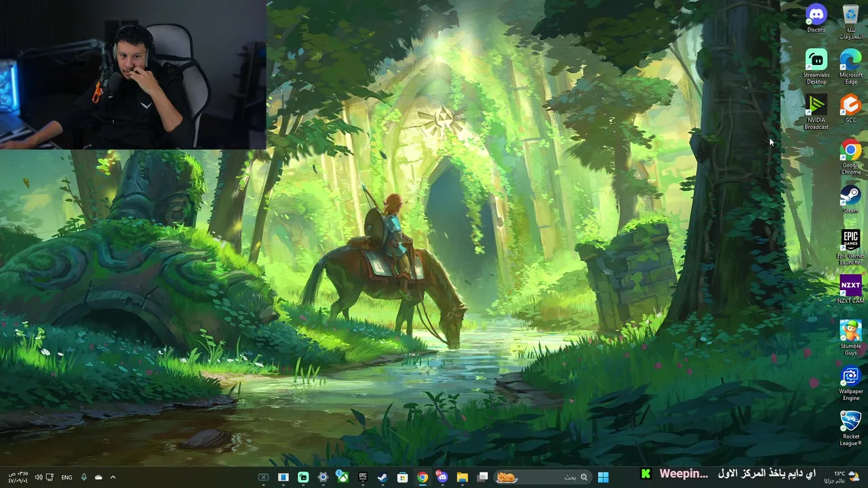The image size is (868, 488).
Task: Open the Windows Start menu button
Action: coord(603,477)
